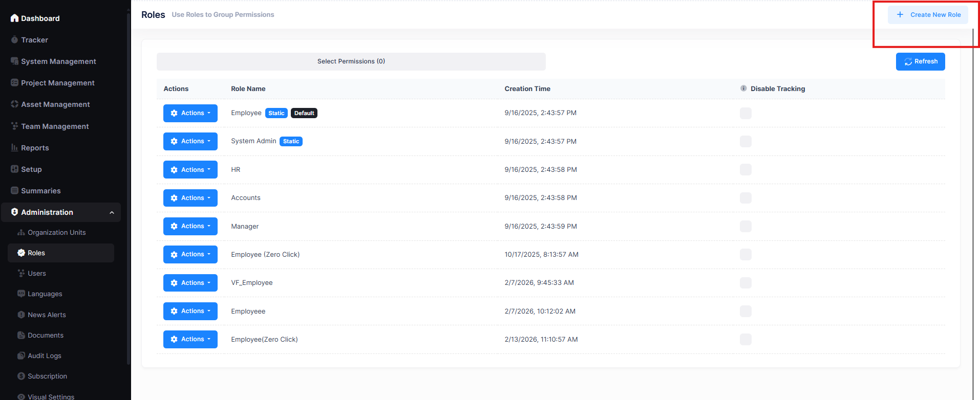Image resolution: width=980 pixels, height=400 pixels.
Task: Click "9/16/2025, 2:43:59 PM" creation time
Action: (x=541, y=227)
